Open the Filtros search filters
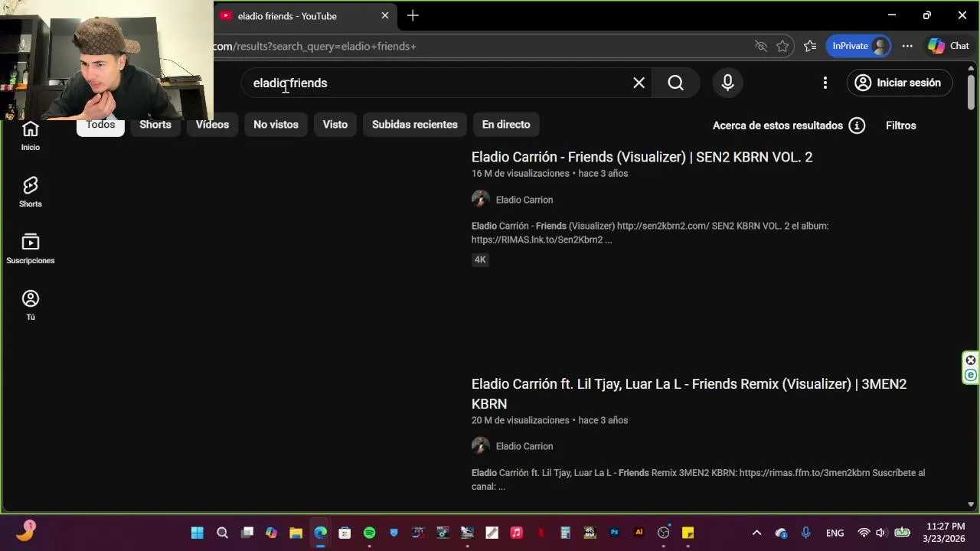980x551 pixels. pos(900,126)
